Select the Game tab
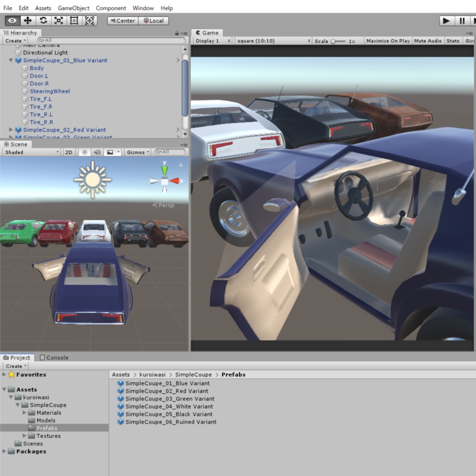This screenshot has height=476, width=476. (207, 33)
